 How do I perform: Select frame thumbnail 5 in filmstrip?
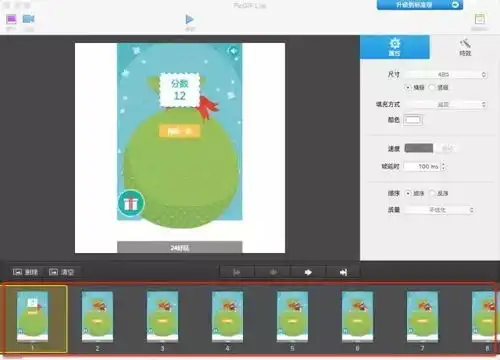click(x=292, y=316)
